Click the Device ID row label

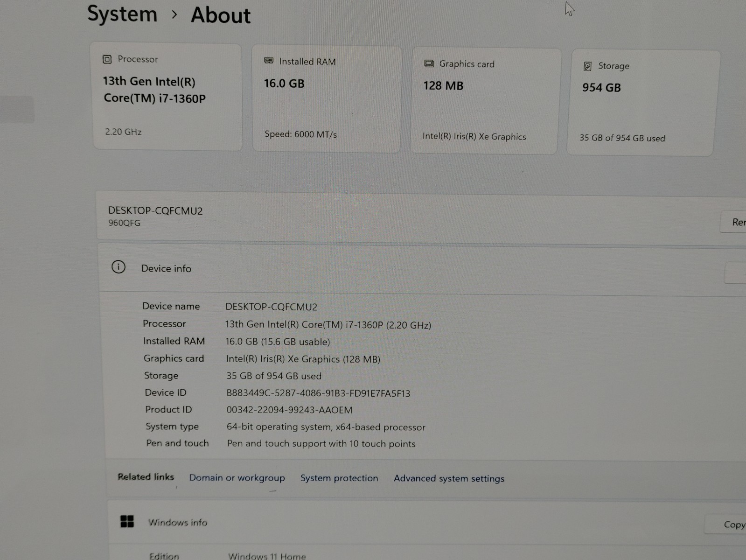[166, 392]
